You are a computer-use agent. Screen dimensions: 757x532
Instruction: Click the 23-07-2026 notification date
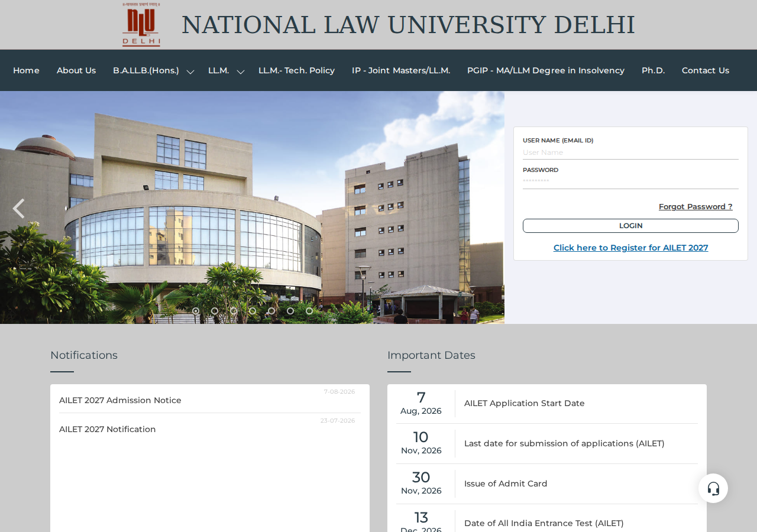pyautogui.click(x=338, y=421)
